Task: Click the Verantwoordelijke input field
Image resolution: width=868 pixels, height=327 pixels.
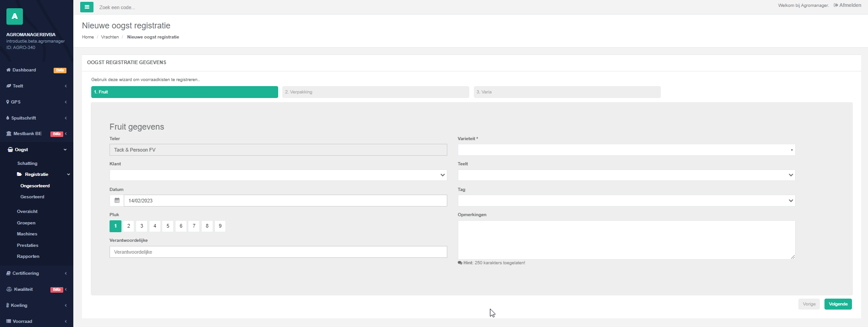Action: coord(278,252)
